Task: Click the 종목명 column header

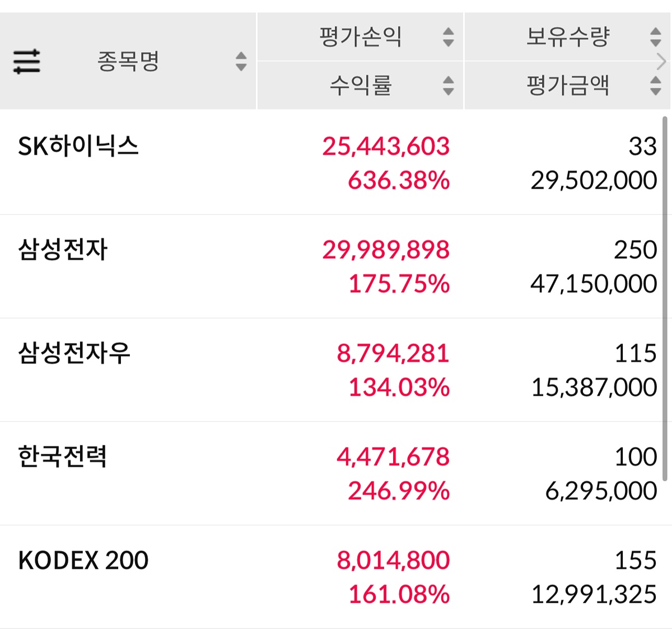Action: [128, 61]
